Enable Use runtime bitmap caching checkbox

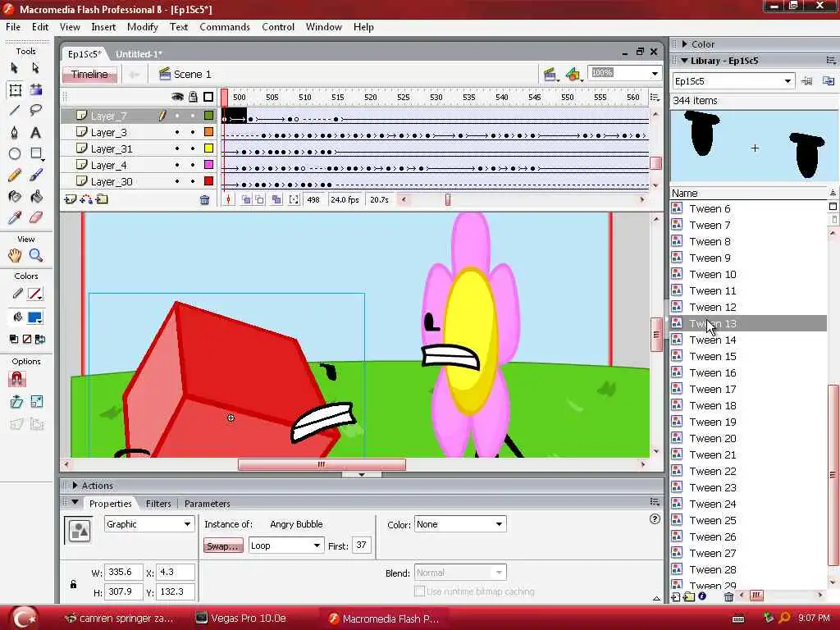[x=419, y=591]
